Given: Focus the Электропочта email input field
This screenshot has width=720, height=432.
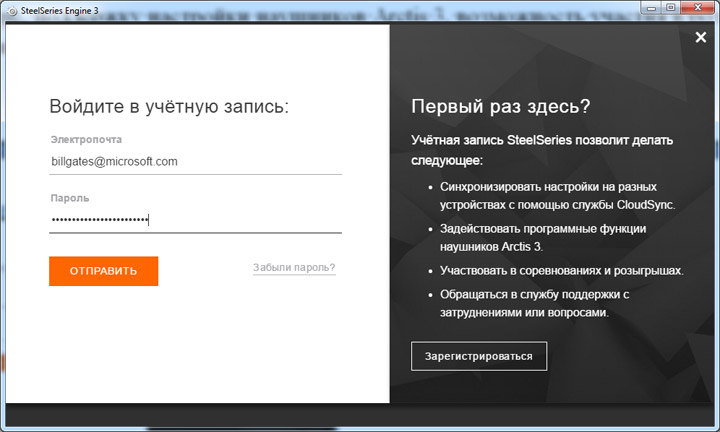Looking at the screenshot, I should click(195, 162).
